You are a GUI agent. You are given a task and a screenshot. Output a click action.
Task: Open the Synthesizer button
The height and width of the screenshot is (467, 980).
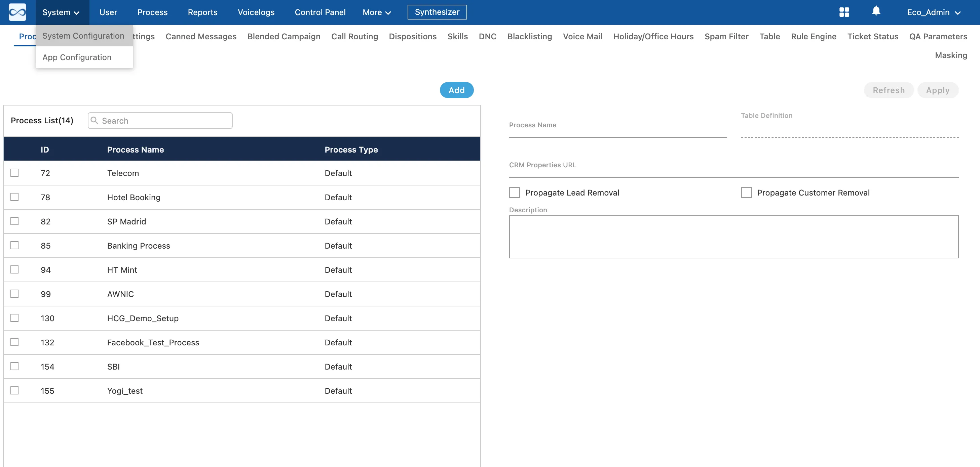point(437,12)
